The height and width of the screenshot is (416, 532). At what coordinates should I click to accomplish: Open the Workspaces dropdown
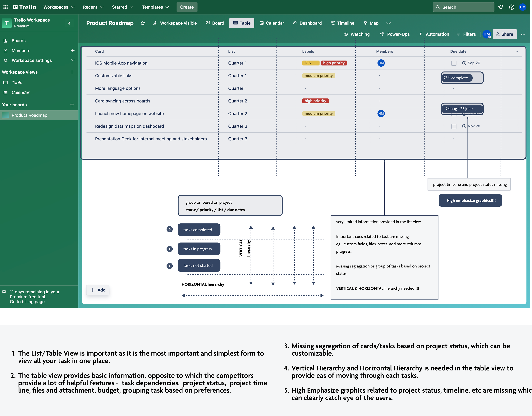click(59, 7)
